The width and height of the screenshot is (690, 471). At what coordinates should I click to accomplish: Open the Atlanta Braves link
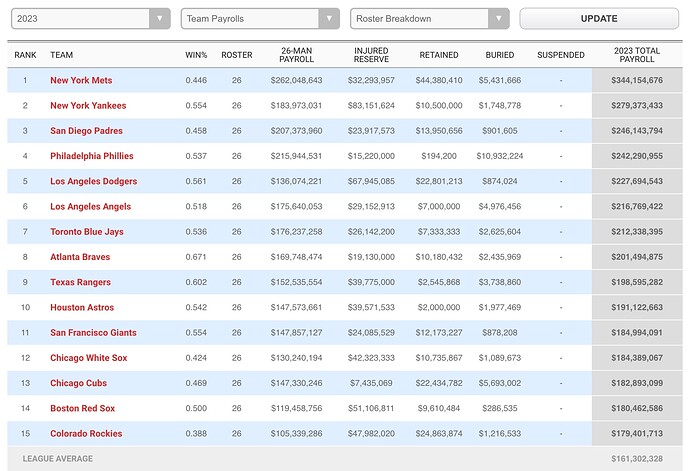pos(80,257)
